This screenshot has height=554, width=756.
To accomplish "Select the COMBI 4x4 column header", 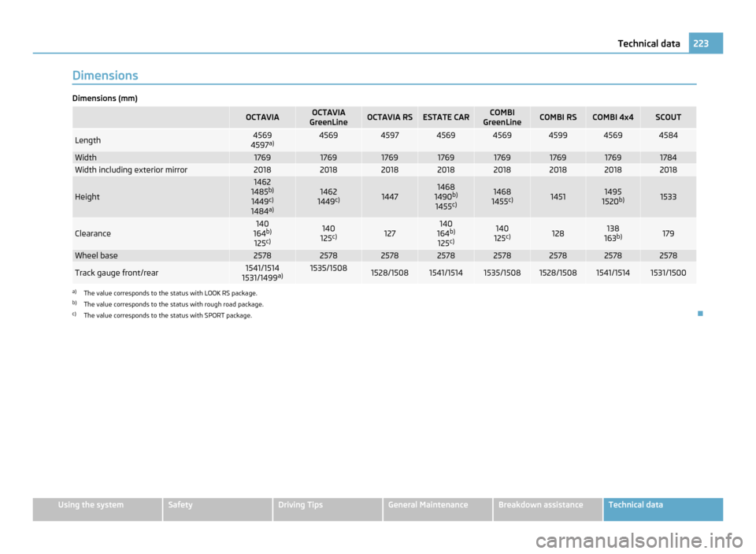I will (613, 117).
